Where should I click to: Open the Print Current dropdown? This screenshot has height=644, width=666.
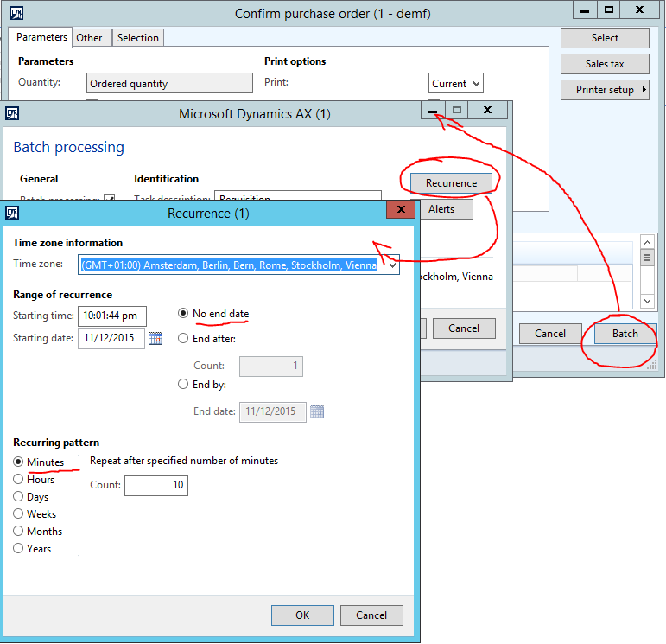(477, 84)
